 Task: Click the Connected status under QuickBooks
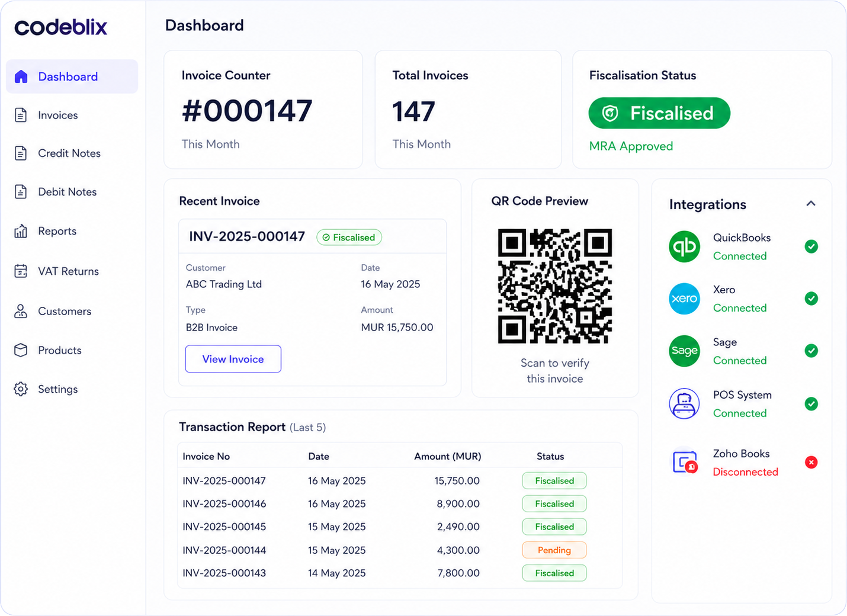740,256
